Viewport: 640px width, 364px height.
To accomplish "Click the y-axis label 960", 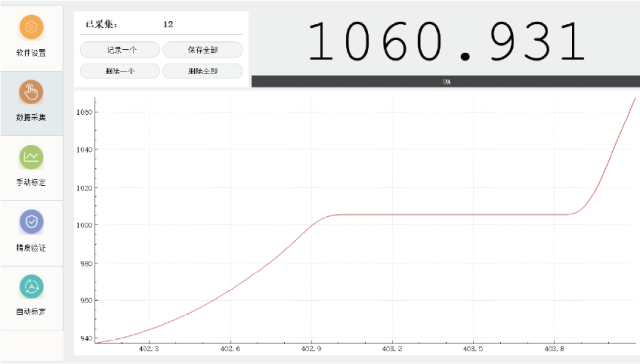I will tap(87, 300).
